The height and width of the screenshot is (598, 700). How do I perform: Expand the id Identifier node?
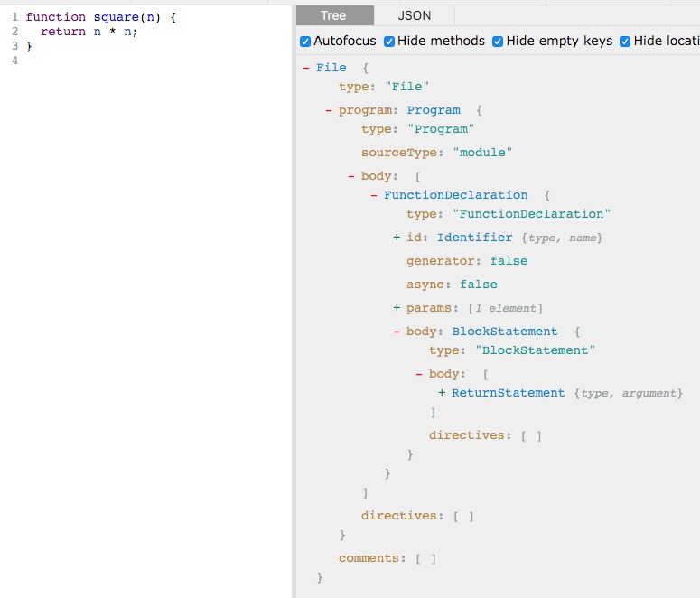tap(397, 238)
